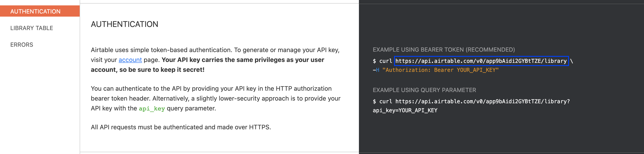644x154 pixels.
Task: Click the Authorization Bearer YOUR_API_KEY header line
Action: pos(436,70)
